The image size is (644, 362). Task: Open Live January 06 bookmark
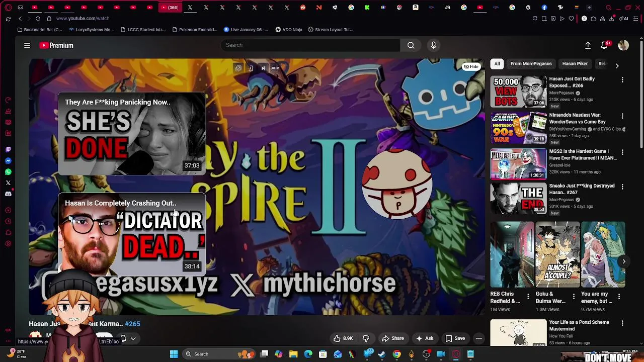246,30
